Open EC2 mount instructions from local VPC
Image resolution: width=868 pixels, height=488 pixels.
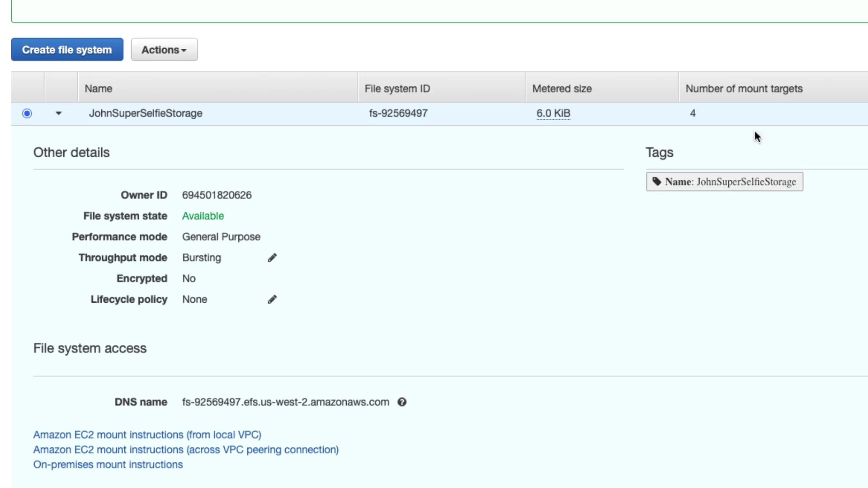click(147, 435)
